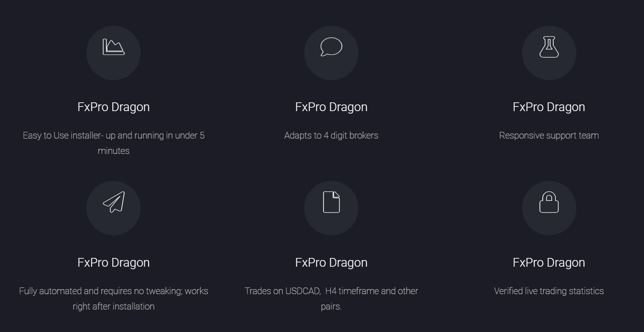
Task: Select FxPro Dragon heading under padlock icon
Action: tap(549, 263)
